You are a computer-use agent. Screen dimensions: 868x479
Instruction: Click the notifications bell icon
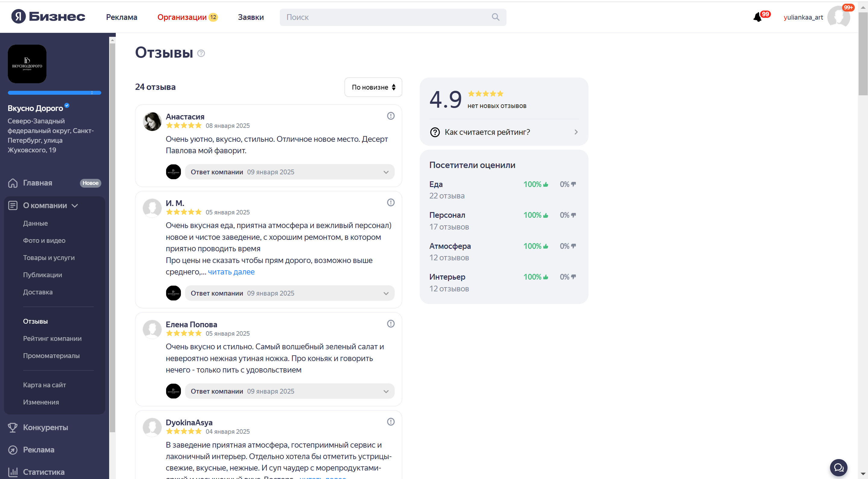(757, 17)
